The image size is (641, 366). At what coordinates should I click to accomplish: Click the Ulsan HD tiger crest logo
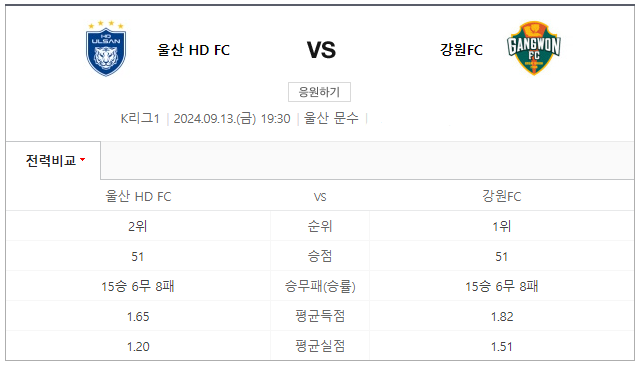106,49
